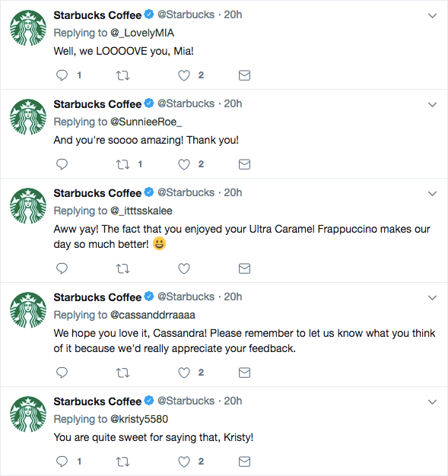Expand more options on the @_itttsskalee tweet
The width and height of the screenshot is (448, 476).
[432, 193]
